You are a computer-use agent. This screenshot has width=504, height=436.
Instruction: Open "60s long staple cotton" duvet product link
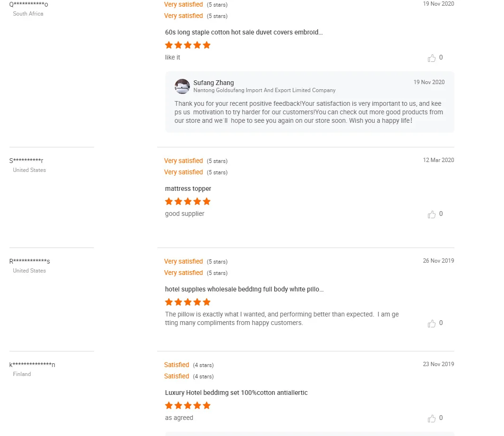click(x=244, y=33)
